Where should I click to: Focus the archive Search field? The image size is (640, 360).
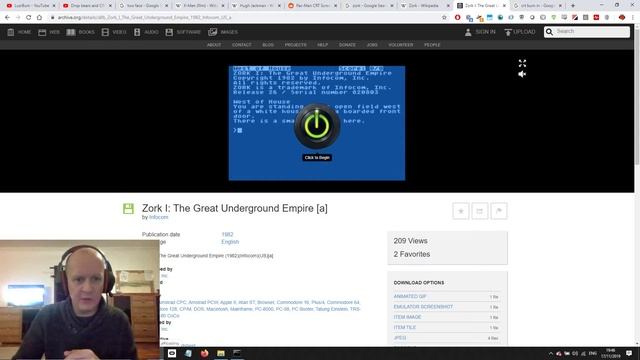click(x=587, y=31)
